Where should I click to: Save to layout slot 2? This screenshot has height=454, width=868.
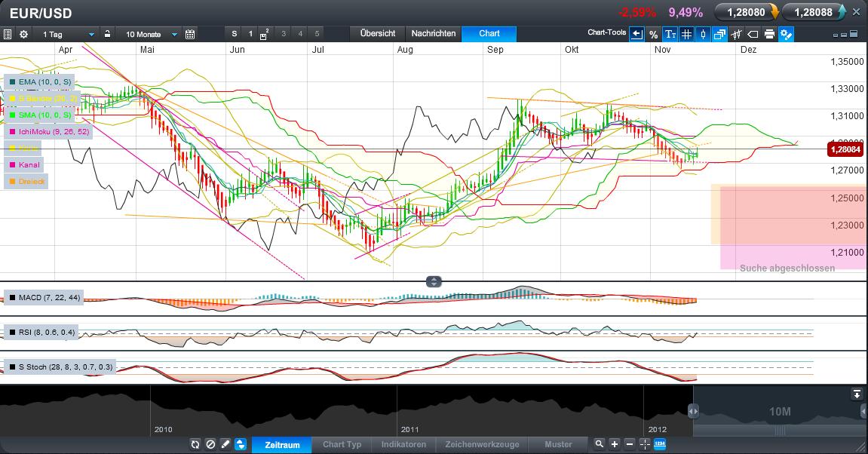265,34
